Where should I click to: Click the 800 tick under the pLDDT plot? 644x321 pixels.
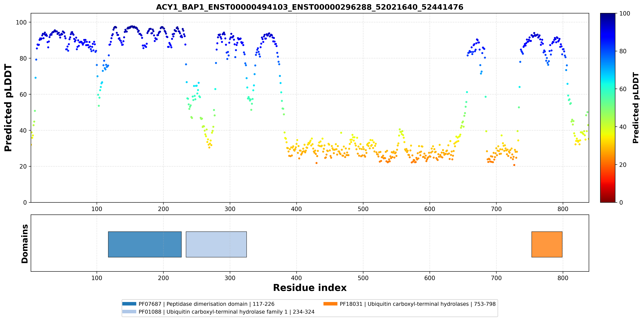563,209
